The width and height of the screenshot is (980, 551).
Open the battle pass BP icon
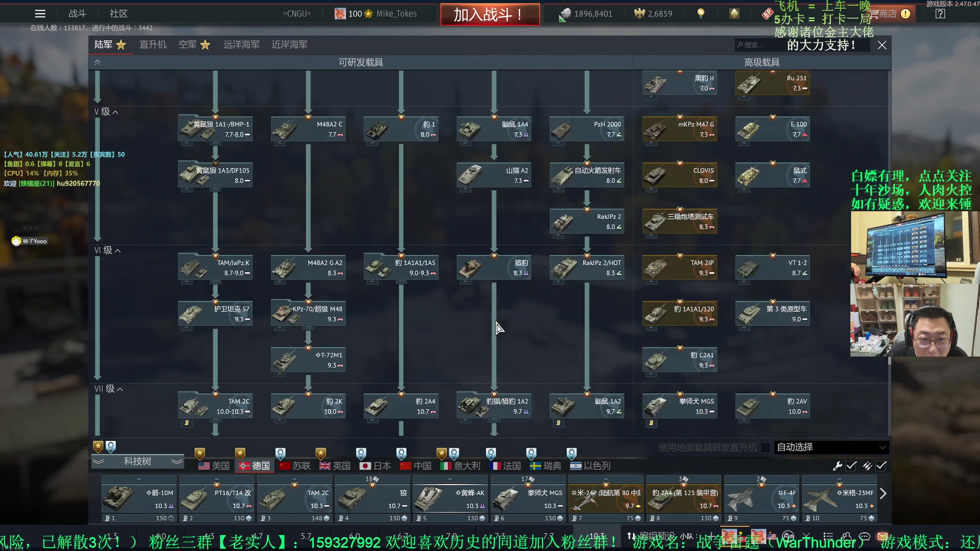[x=767, y=14]
